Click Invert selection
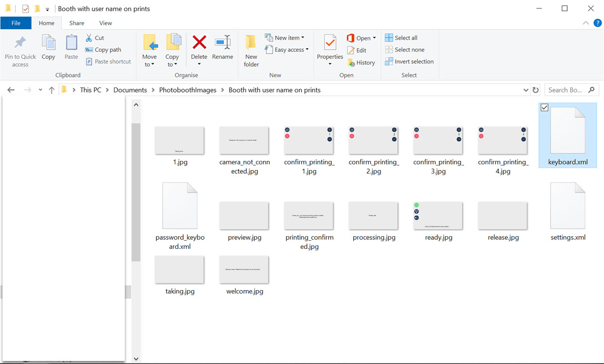Viewport: 604px width, 364px height. coord(409,61)
